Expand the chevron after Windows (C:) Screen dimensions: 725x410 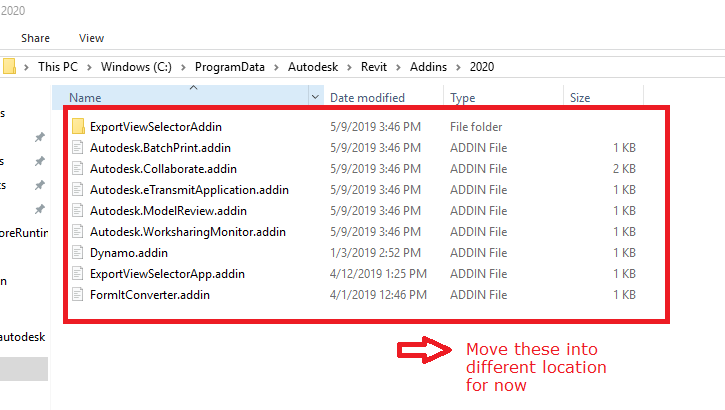[183, 67]
